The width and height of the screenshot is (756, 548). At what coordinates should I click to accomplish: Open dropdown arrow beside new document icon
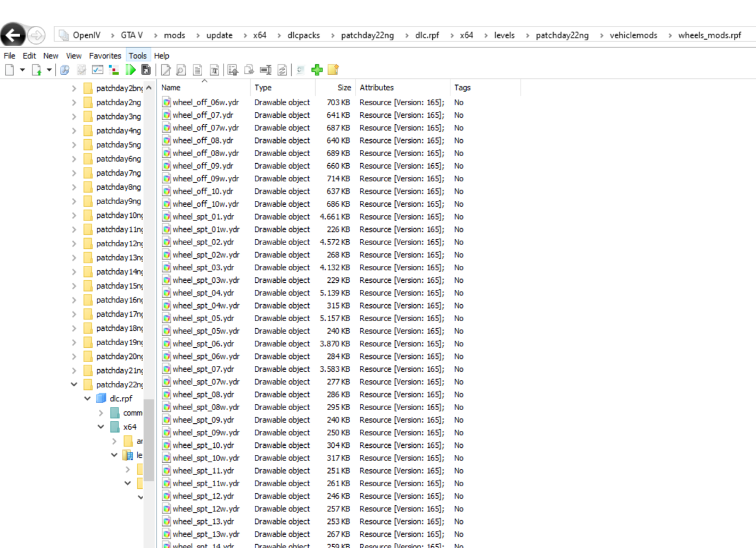(x=23, y=70)
